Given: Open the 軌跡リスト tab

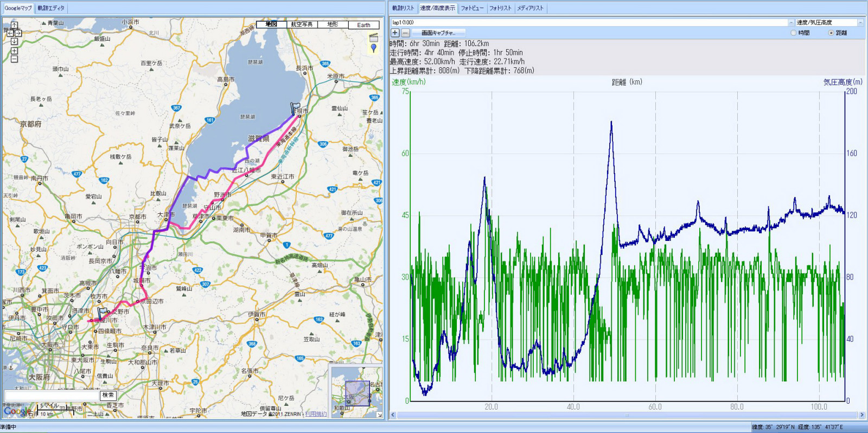Looking at the screenshot, I should click(x=403, y=8).
